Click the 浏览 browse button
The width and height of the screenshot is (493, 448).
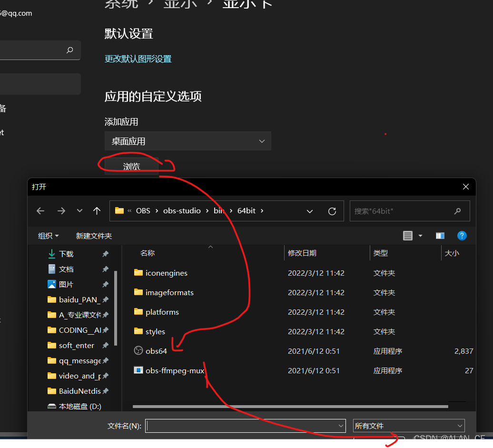tap(131, 166)
